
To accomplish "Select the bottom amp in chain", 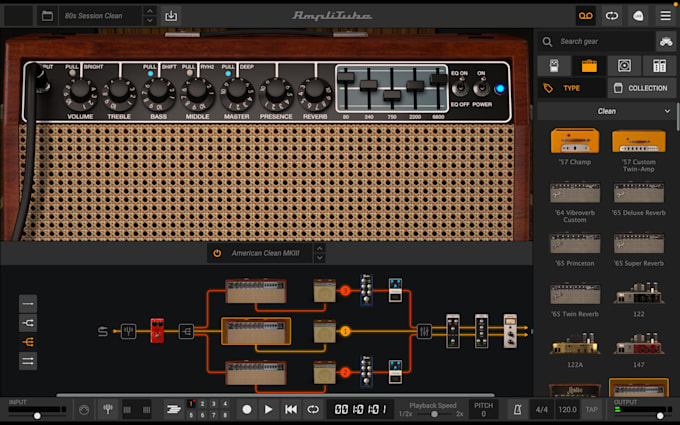I will (256, 373).
